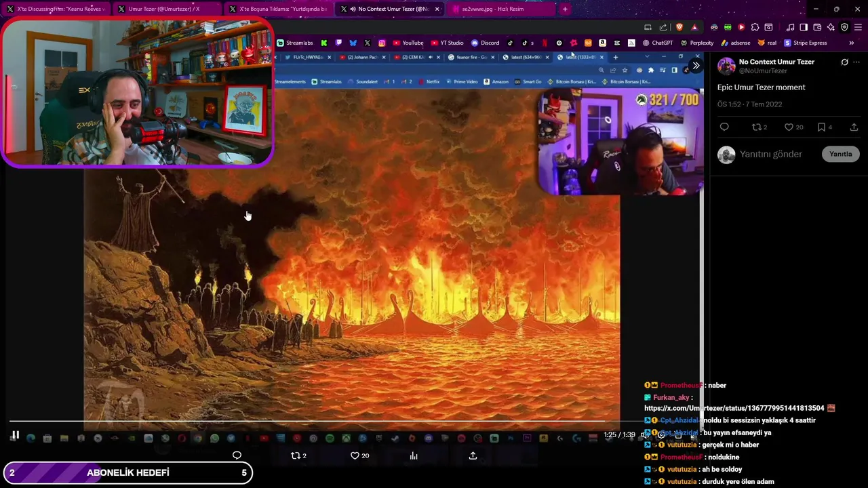
Task: Click the Epic Umur Tezer moment text
Action: pos(762,87)
